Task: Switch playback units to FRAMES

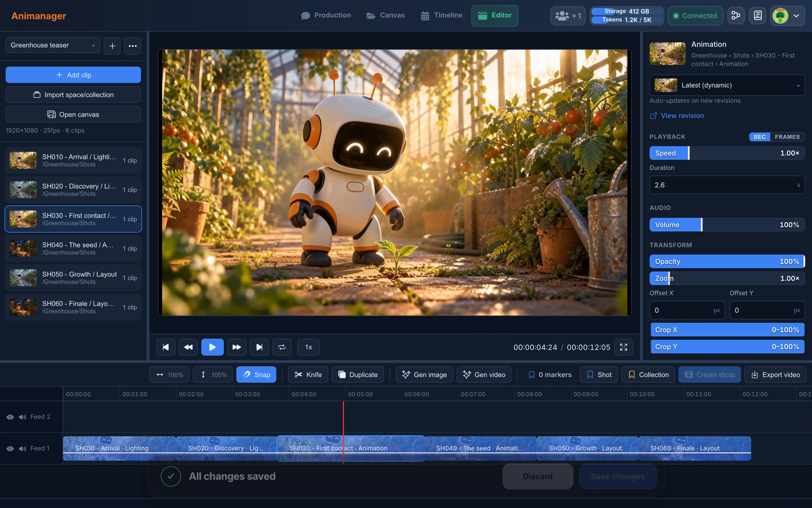Action: click(x=787, y=137)
